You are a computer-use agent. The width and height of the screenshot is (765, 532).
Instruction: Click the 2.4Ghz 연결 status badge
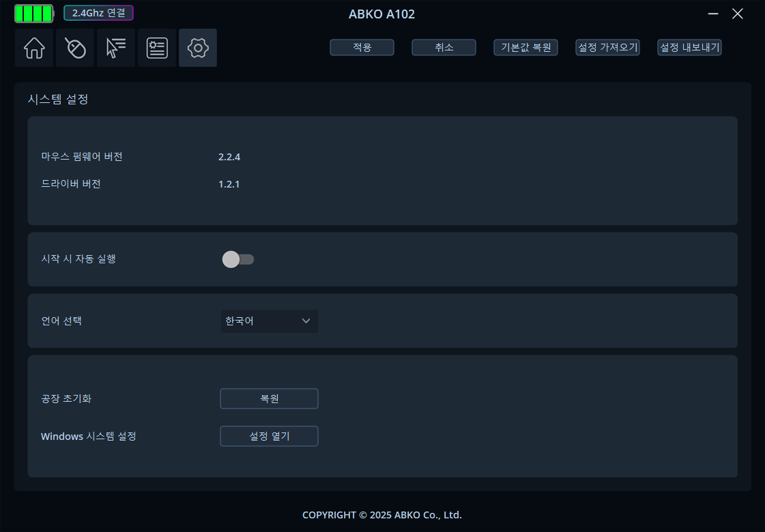(98, 13)
